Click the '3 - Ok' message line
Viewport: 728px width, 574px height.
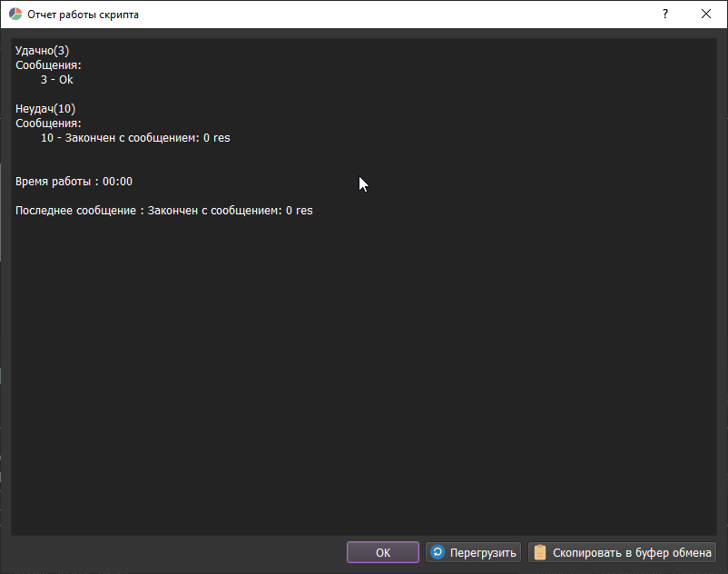coord(56,80)
